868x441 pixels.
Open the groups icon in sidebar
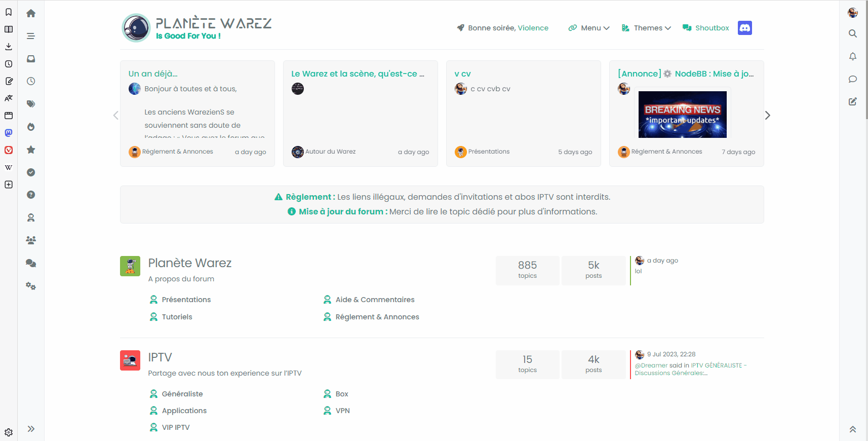(31, 240)
